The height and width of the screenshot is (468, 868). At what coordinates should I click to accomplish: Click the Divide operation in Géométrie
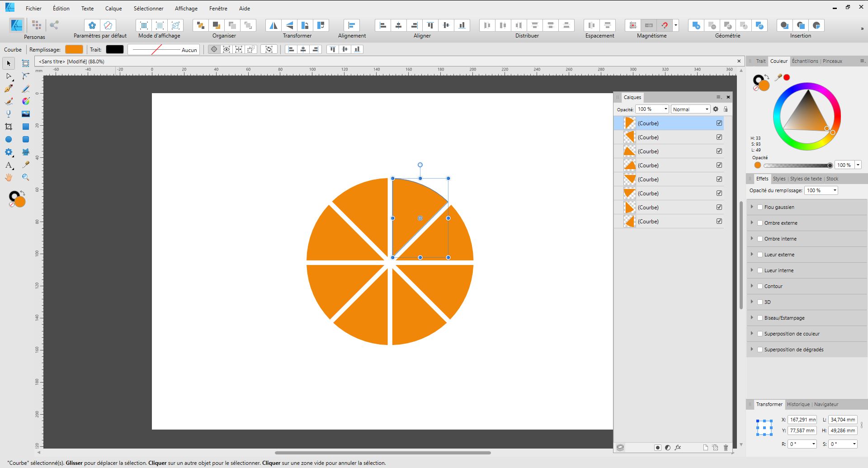pyautogui.click(x=759, y=25)
